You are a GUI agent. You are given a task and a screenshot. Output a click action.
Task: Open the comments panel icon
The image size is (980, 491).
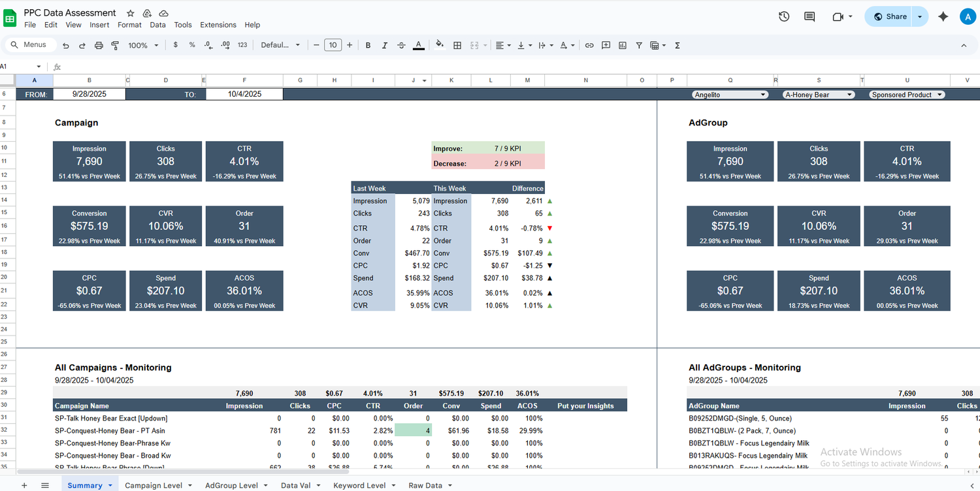click(809, 17)
